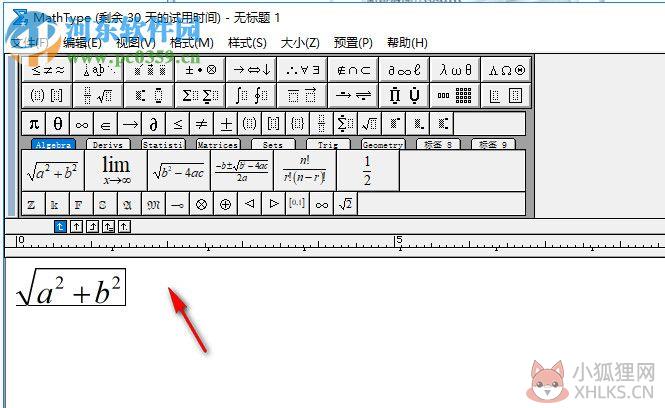Screen dimensions: 665x408
Task: Open the summation templates palette
Action: pos(200,95)
